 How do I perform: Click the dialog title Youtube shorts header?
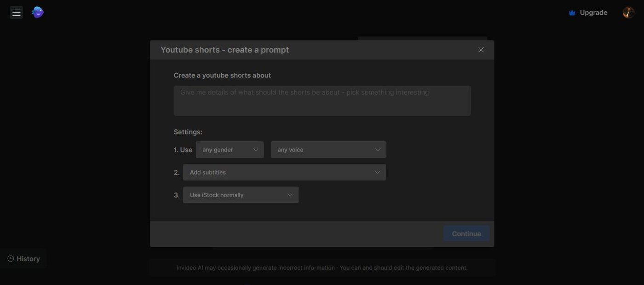tap(224, 50)
